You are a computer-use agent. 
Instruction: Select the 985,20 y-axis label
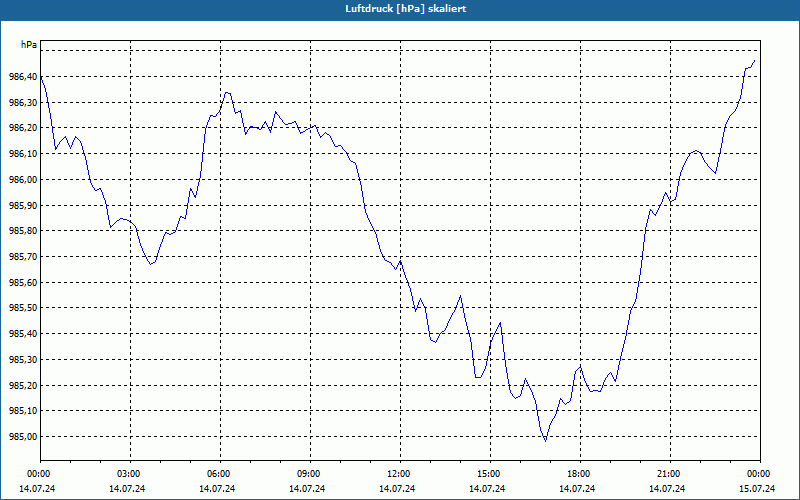click(23, 385)
